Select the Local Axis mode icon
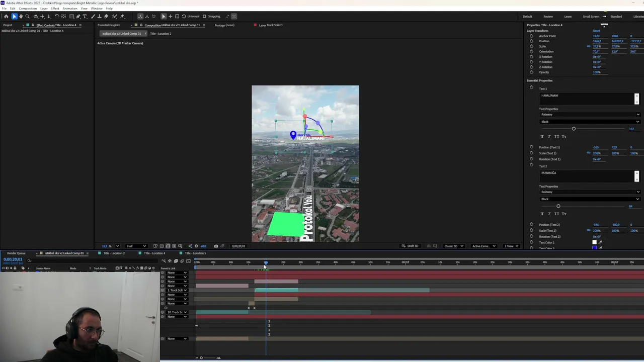 [140, 16]
